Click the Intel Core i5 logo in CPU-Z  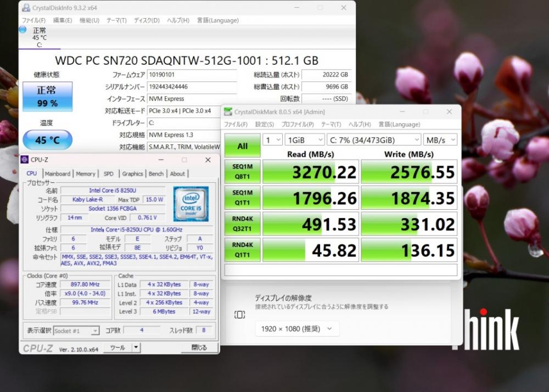point(191,204)
